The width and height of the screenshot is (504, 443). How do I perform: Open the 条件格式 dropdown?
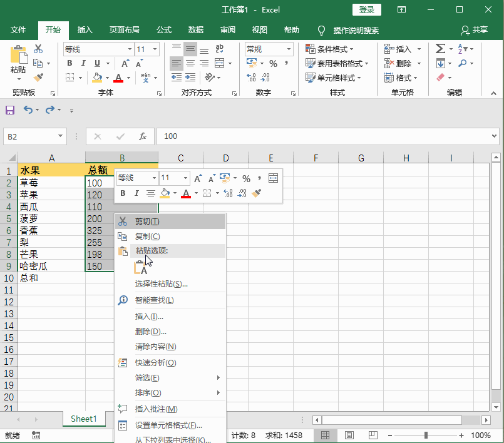330,49
